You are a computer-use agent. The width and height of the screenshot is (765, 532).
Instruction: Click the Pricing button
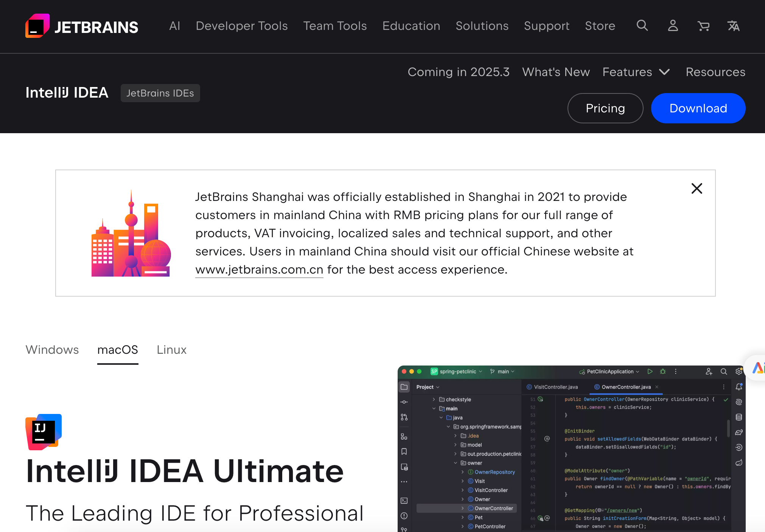click(605, 108)
